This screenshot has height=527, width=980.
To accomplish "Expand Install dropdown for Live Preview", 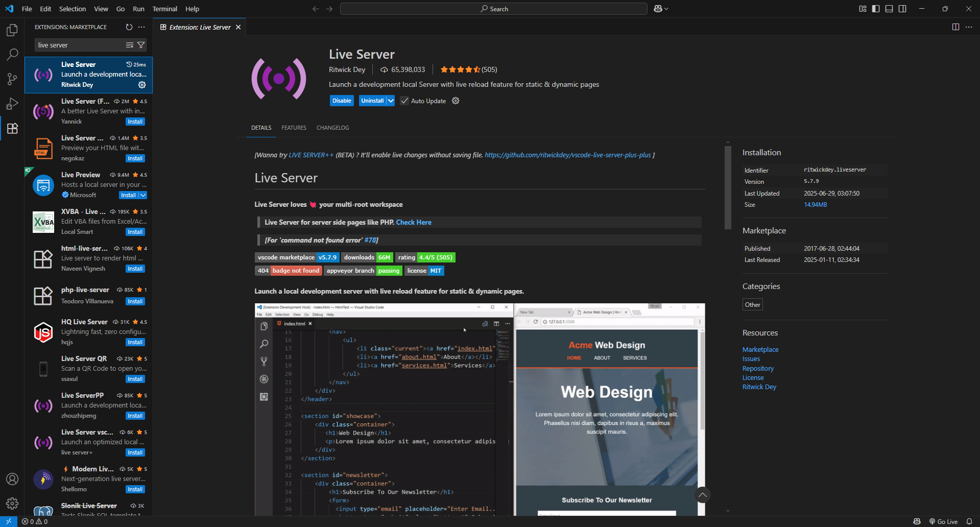I will pyautogui.click(x=143, y=195).
